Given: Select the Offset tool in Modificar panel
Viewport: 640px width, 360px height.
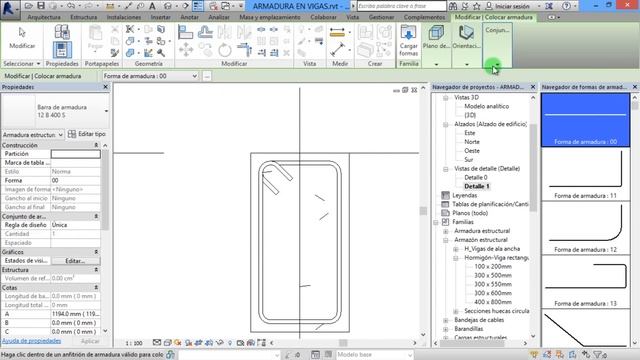Looking at the screenshot, I should coord(205,32).
